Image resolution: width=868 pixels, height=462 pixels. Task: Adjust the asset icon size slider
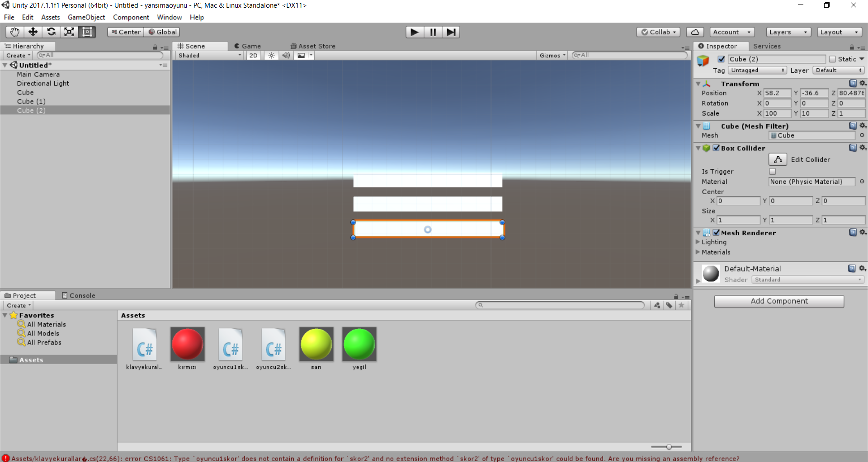click(x=668, y=447)
